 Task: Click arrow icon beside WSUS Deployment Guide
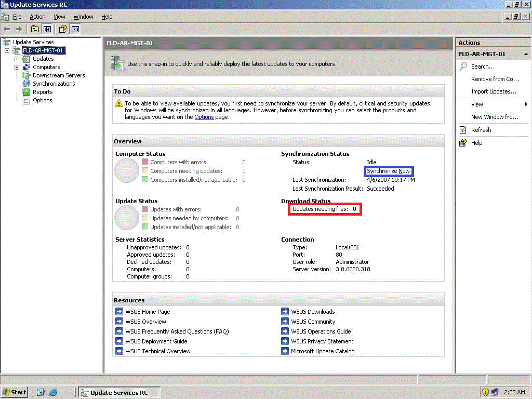[119, 341]
